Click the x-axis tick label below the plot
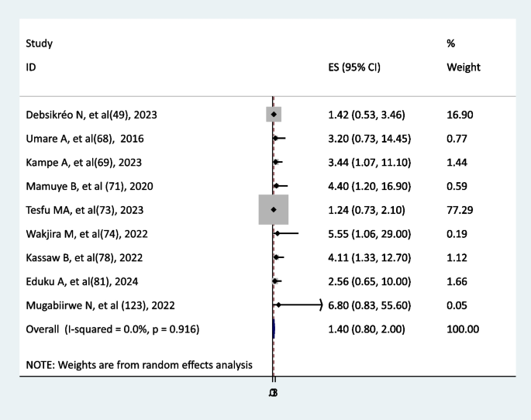Screen dimensions: 531x420 pyautogui.click(x=273, y=393)
